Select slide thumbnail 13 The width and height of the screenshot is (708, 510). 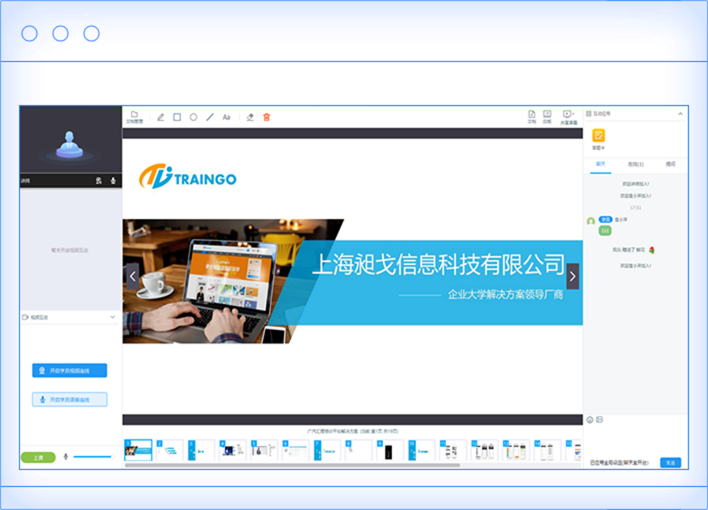516,450
